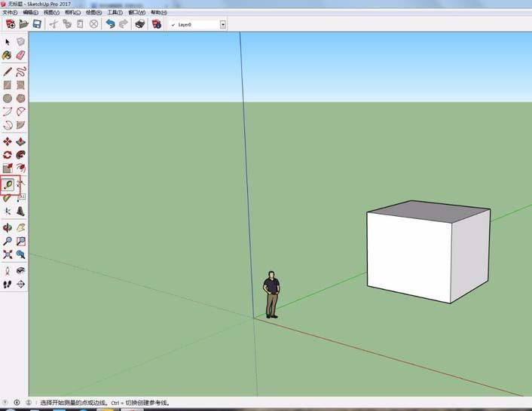The width and height of the screenshot is (532, 411).
Task: Click the credits info icon in status bar
Action: point(17,403)
